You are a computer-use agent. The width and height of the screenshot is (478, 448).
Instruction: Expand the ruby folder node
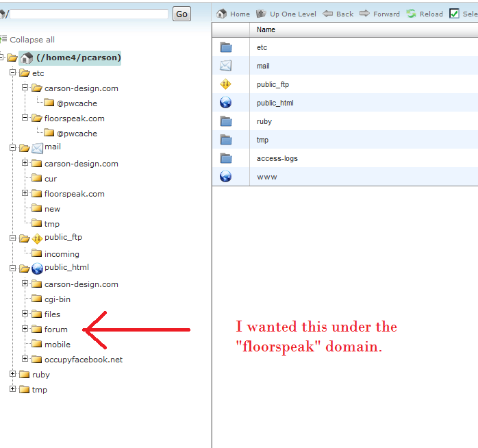tap(13, 375)
